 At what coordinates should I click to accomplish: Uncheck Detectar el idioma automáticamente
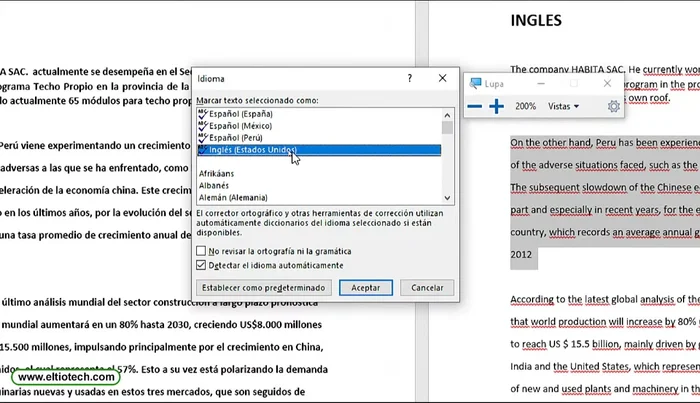pos(201,265)
